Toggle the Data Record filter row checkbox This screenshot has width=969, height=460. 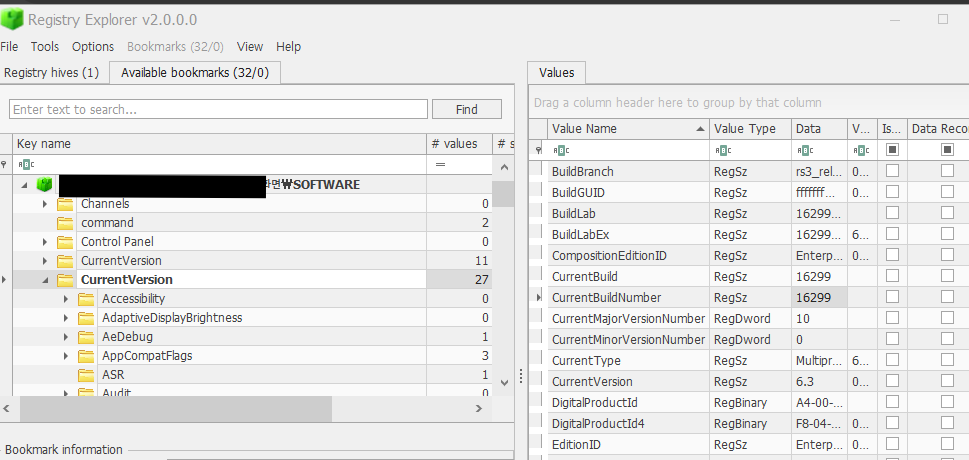point(947,150)
